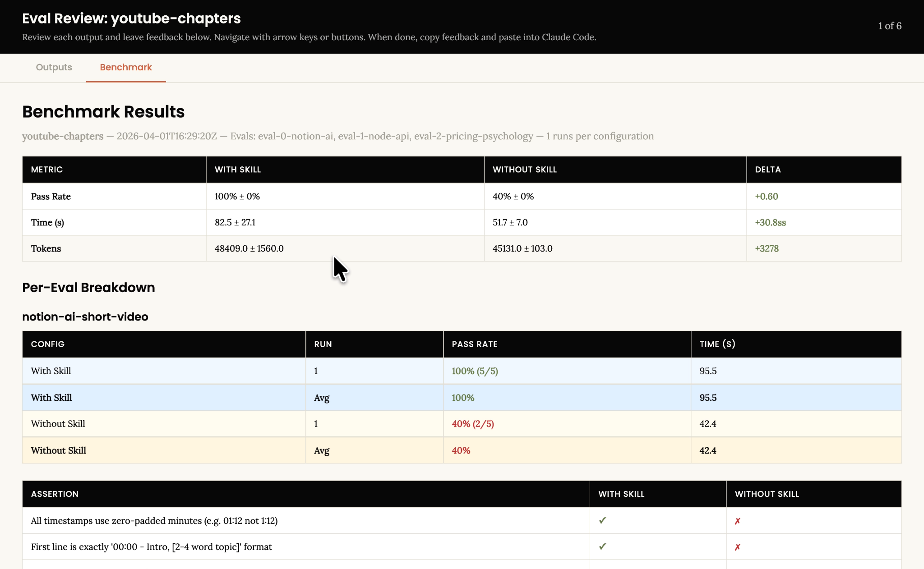Click the 'notion-ai-short-video' section heading
This screenshot has width=924, height=569.
pos(85,317)
